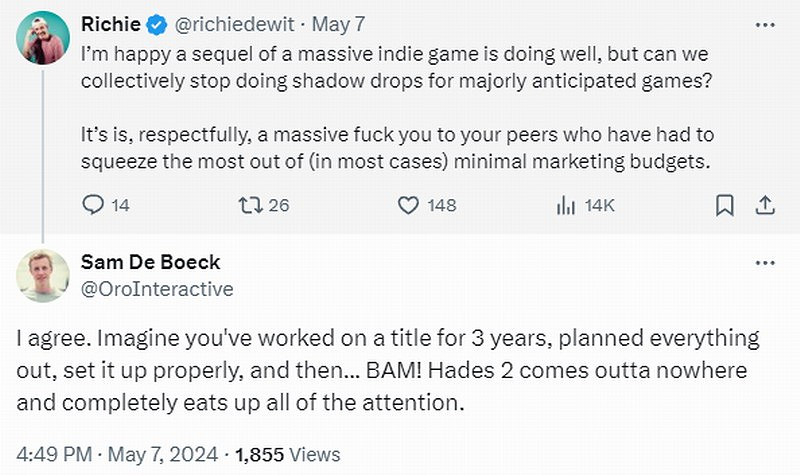Viewport: 800px width, 476px height.
Task: Click the 148 likes count
Action: click(441, 205)
